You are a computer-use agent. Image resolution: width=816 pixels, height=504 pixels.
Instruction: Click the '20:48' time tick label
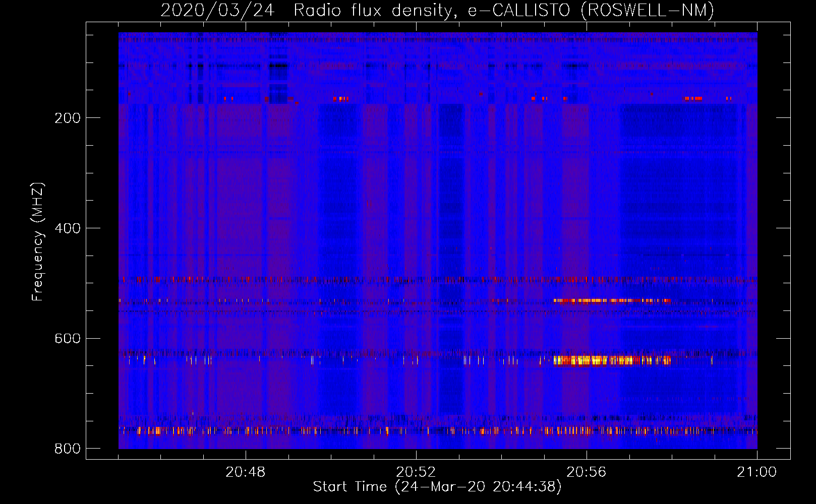tap(246, 472)
